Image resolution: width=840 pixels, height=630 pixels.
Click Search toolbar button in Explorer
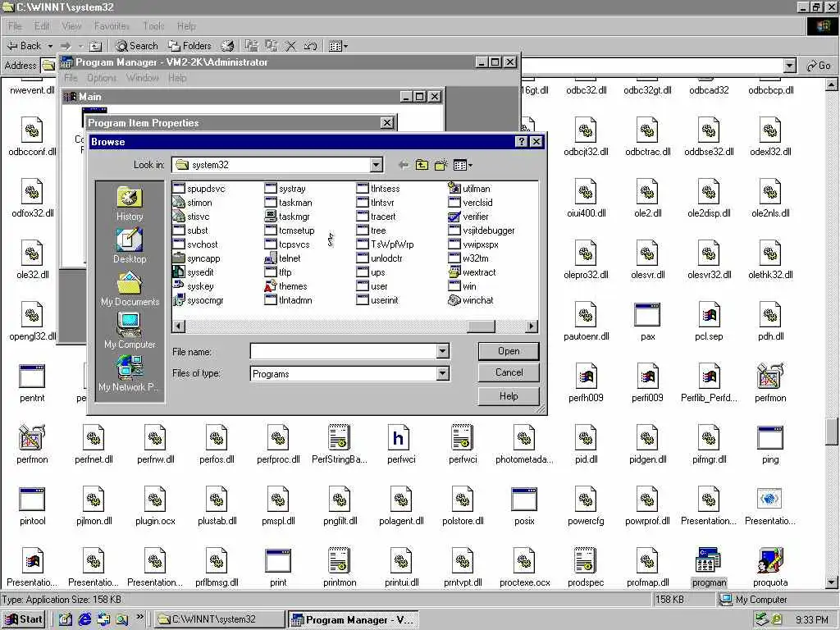pyautogui.click(x=137, y=46)
